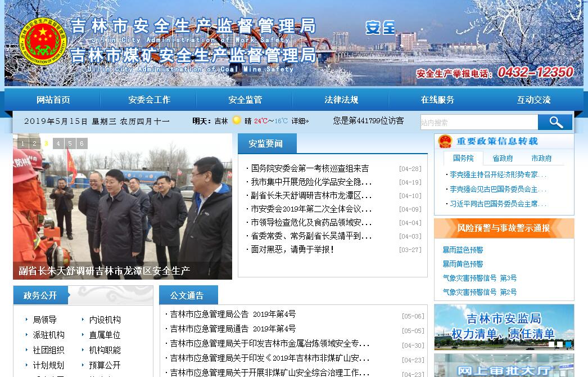Open the 政务公开 section header
The width and height of the screenshot is (588, 377).
coord(40,295)
